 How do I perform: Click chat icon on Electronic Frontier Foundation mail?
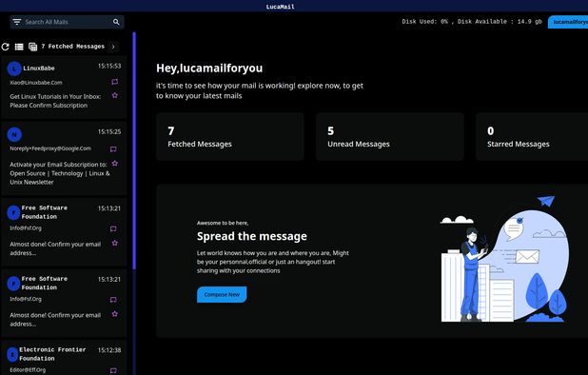(x=113, y=370)
